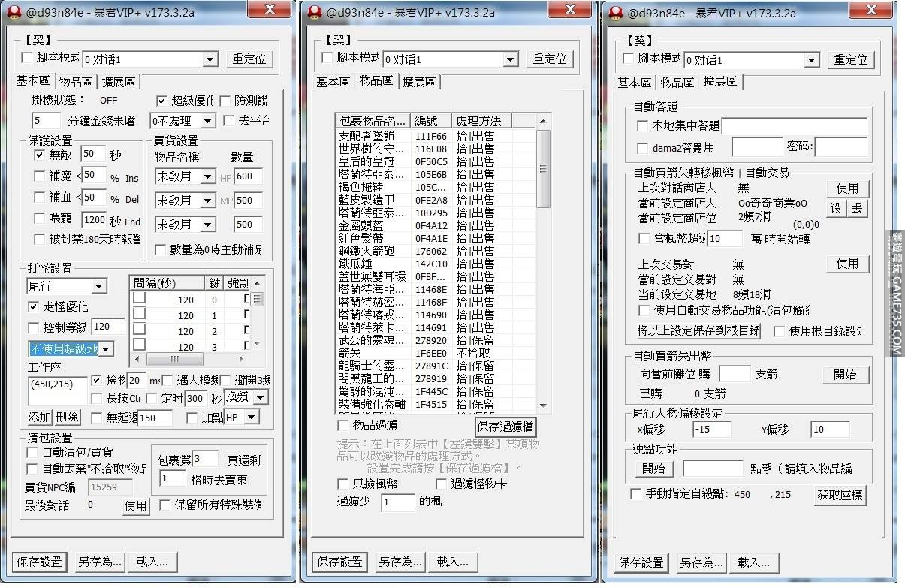Click 保存設置 in the 基本區 window
Image resolution: width=905 pixels, height=588 pixels.
39,562
